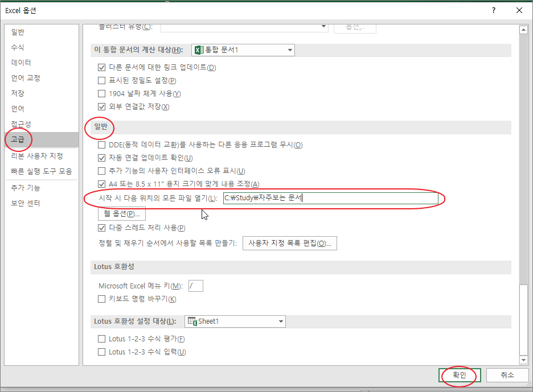Click the Sheet1 worksheet icon
The height and width of the screenshot is (392, 533).
click(192, 321)
